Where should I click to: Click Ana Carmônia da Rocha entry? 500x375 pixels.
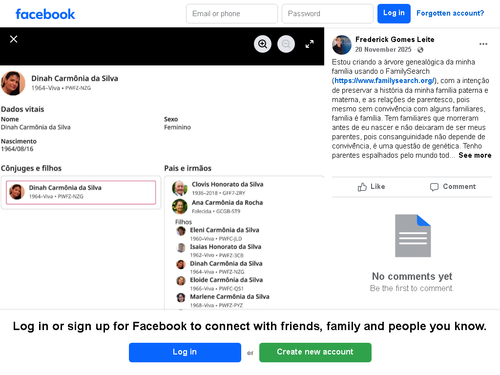click(x=218, y=206)
